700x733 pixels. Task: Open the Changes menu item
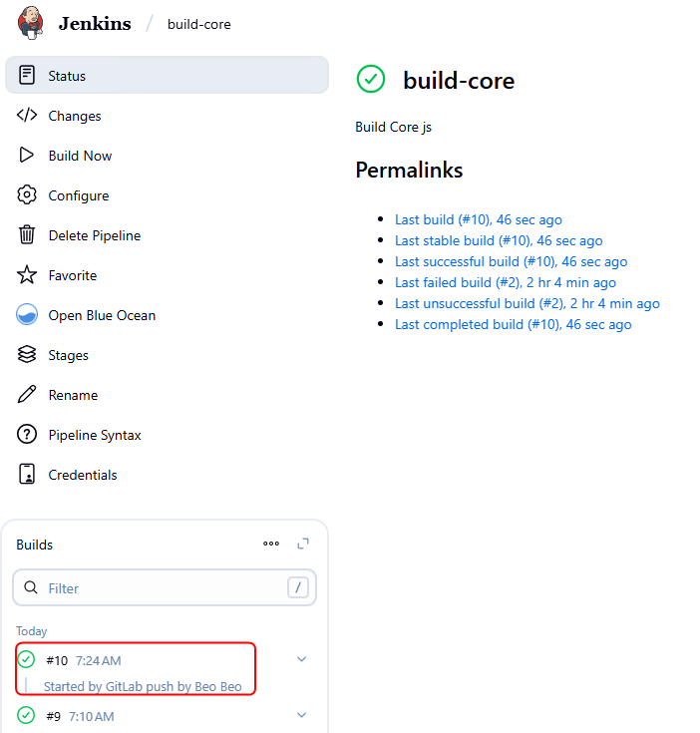click(x=75, y=116)
